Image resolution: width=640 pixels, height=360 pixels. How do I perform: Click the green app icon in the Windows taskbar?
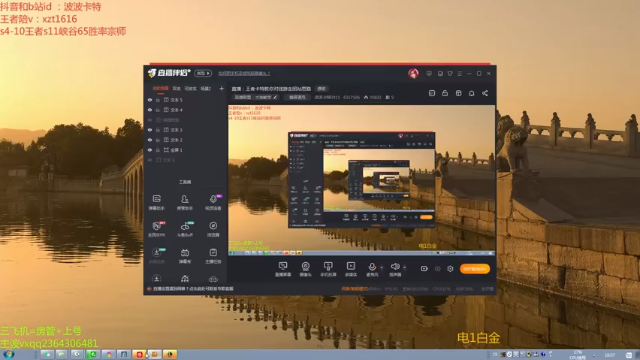point(93,354)
